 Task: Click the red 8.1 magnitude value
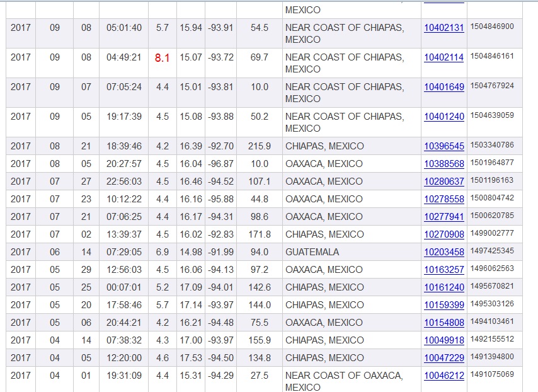click(x=162, y=58)
